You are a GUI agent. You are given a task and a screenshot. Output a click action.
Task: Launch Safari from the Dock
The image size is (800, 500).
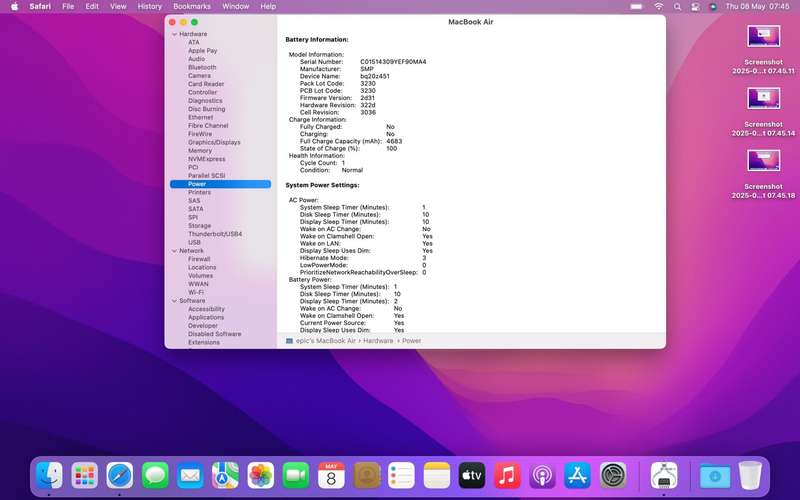pos(120,476)
